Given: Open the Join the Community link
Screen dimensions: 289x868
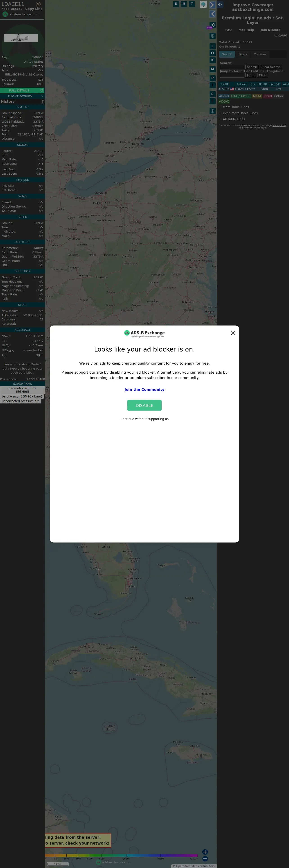Looking at the screenshot, I should coord(144,389).
